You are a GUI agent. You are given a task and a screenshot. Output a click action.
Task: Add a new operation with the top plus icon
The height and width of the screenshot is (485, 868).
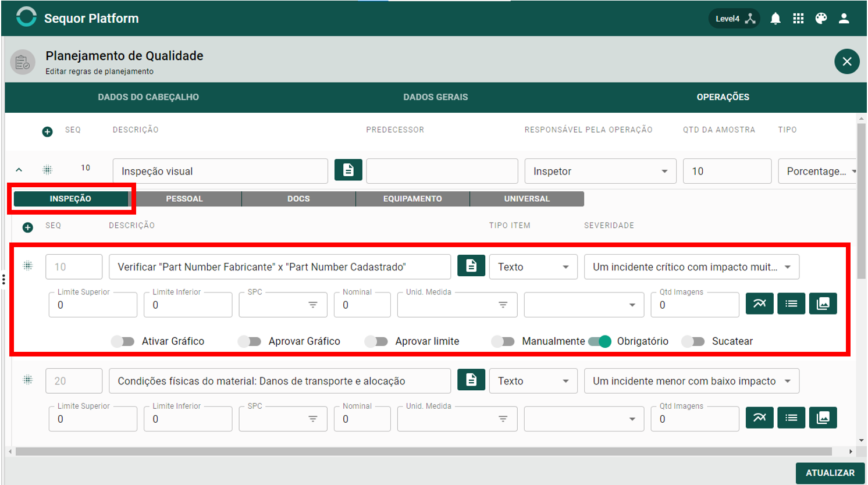(x=48, y=131)
